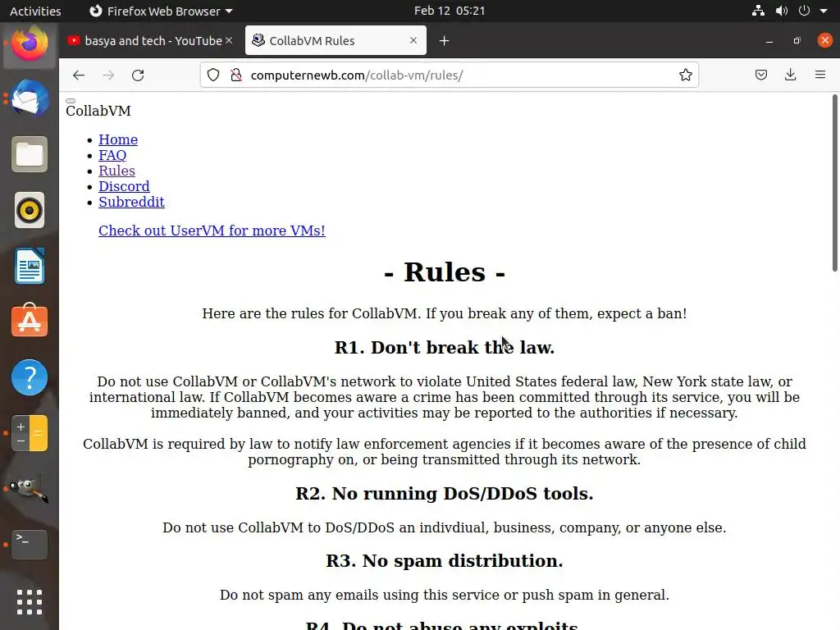The image size is (840, 630).
Task: Expand the system menu arrow
Action: 824,11
